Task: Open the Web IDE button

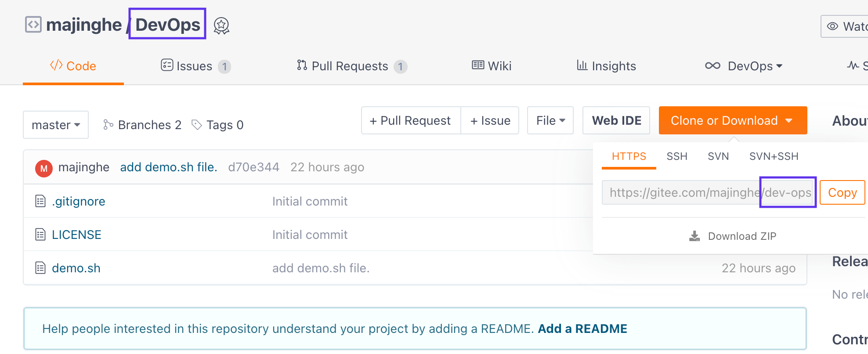Action: click(616, 121)
